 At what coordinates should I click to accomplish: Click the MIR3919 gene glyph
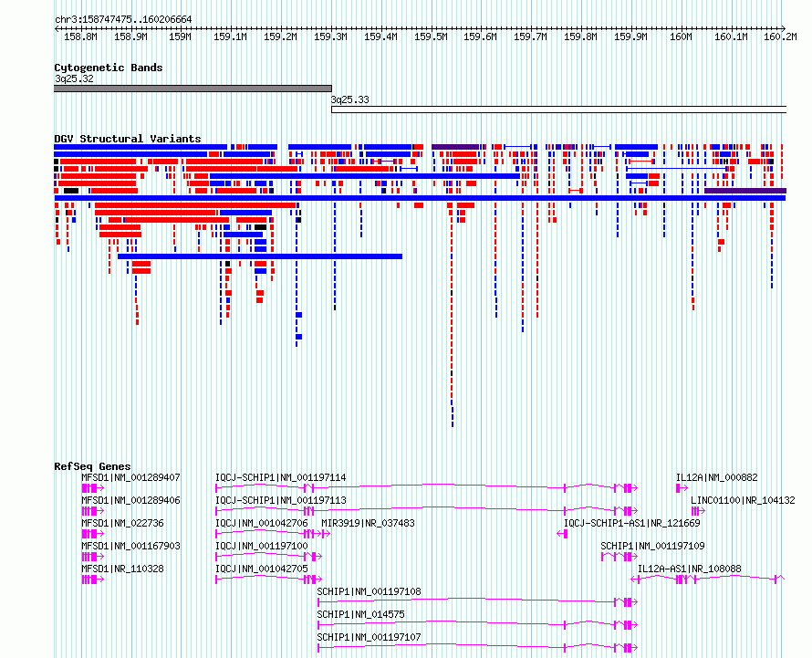[x=327, y=534]
